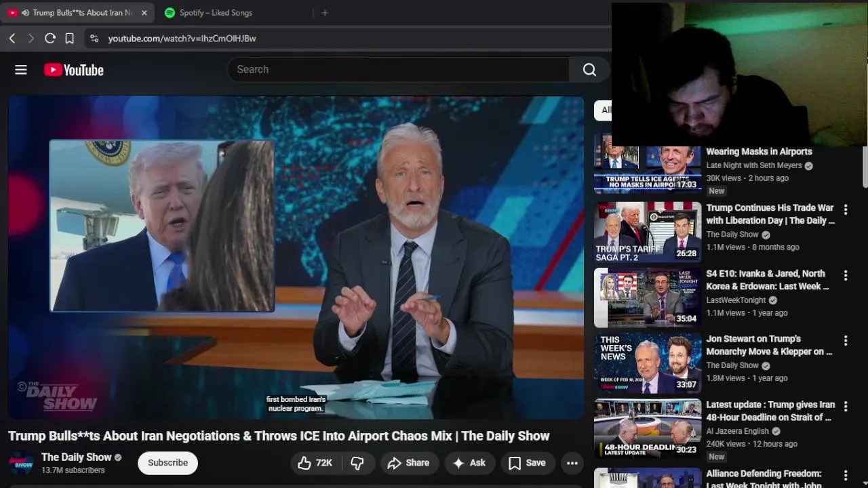Open S4 E10: Ivanka & Jared video title
Viewport: 868px width, 488px height.
click(768, 280)
